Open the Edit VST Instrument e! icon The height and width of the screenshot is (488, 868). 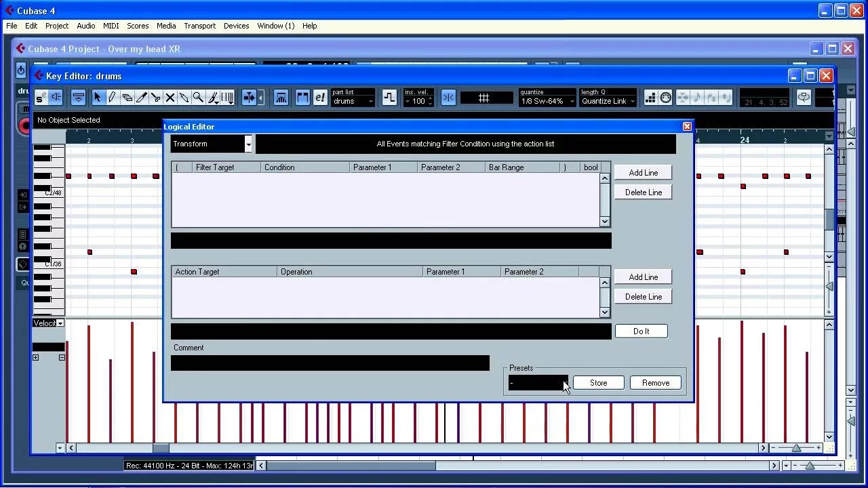(x=319, y=97)
